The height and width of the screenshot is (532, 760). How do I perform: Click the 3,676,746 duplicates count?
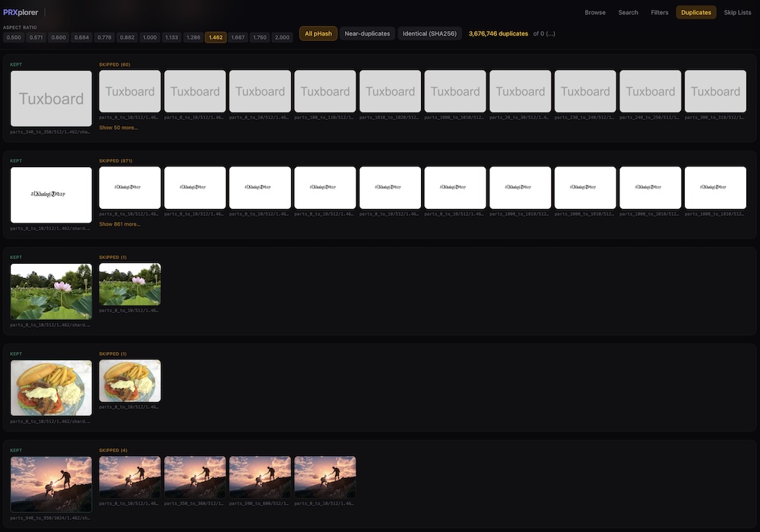[x=499, y=33]
